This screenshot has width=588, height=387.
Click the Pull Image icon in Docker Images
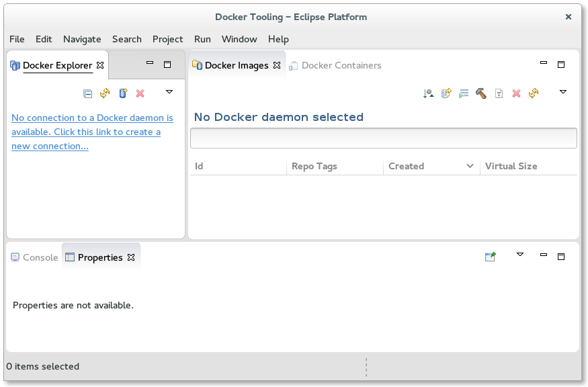click(x=428, y=93)
